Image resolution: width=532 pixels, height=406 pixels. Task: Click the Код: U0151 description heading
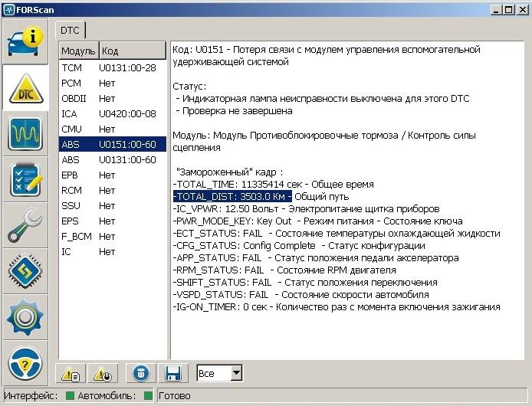[327, 56]
